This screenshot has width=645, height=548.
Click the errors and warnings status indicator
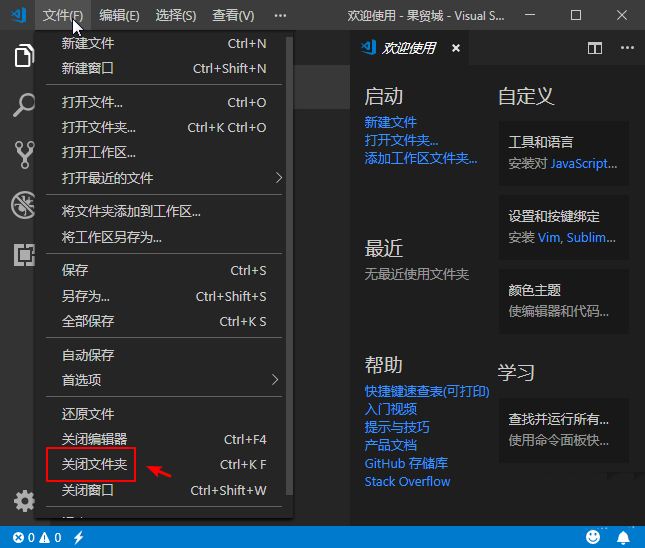(37, 537)
